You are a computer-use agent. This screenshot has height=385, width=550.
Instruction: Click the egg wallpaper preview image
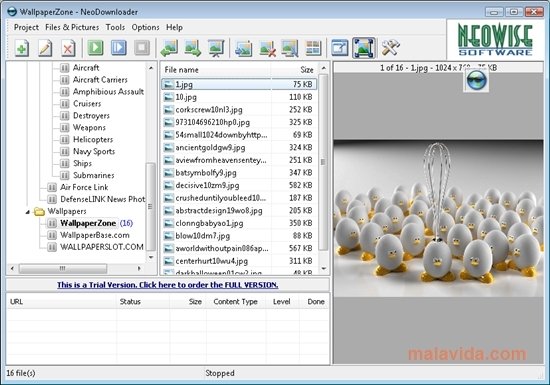[438, 218]
